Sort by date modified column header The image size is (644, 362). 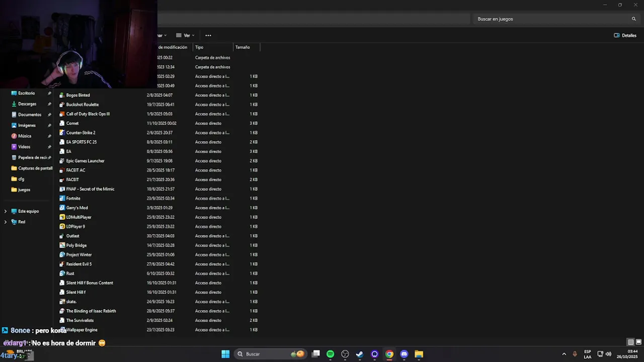(175, 47)
